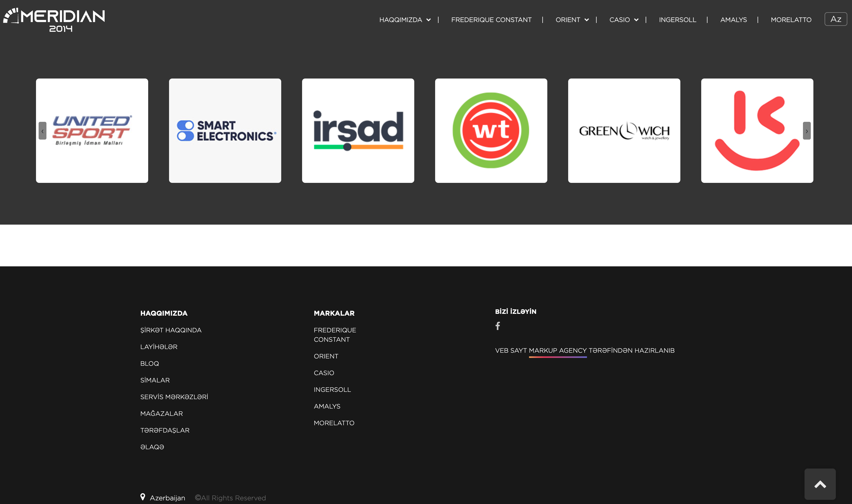Screen dimensions: 852x504
Task: Click the carousel previous arrow
Action: tap(43, 131)
